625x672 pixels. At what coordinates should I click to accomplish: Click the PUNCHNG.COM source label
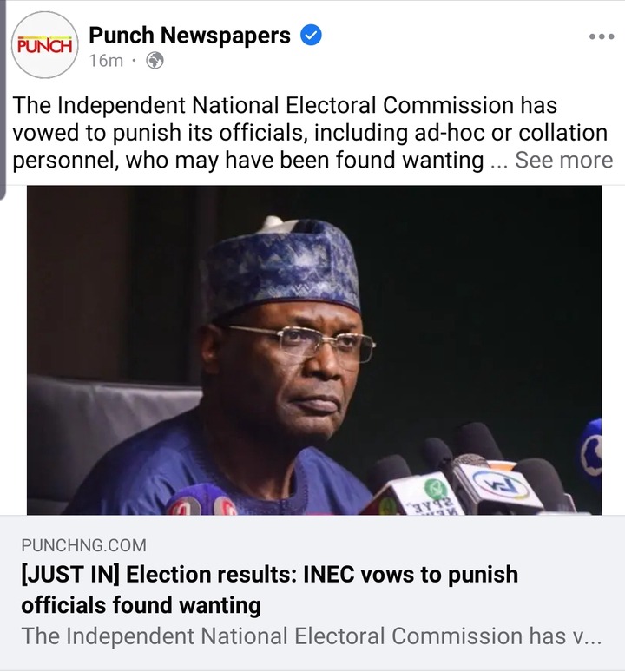point(84,545)
